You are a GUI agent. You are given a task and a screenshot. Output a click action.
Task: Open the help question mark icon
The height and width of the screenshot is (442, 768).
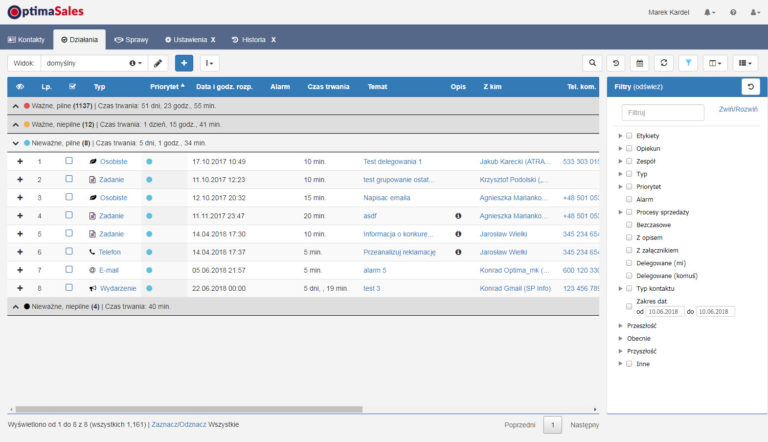click(733, 12)
